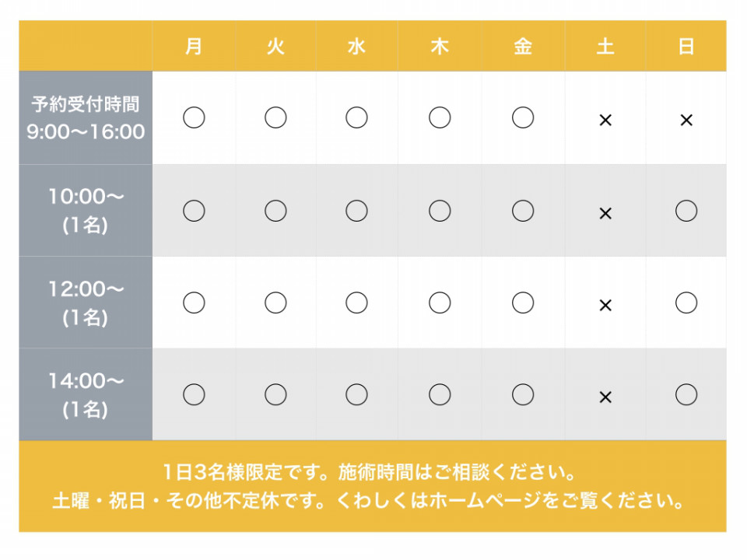Click the Monday 10:00 availability circle
Viewport: 747px width, 560px height.
tap(194, 211)
